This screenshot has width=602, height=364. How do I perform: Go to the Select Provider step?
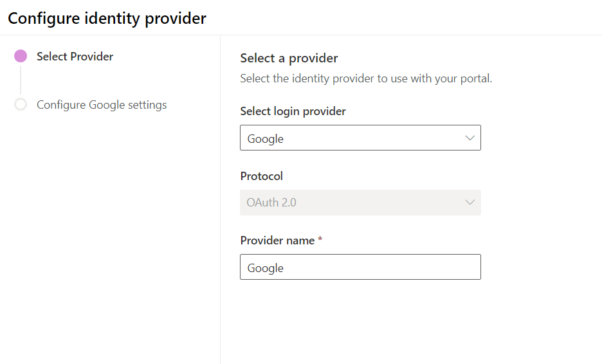75,57
